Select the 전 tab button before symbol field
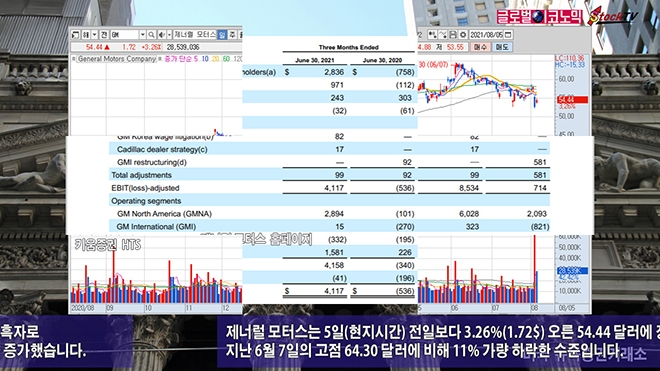Viewport: 660px width, 371px height. [104, 35]
